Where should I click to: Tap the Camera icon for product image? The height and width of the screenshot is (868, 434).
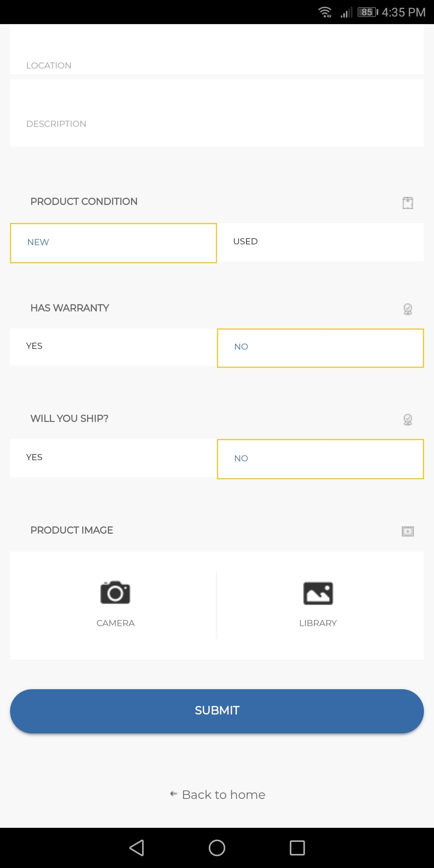[115, 593]
